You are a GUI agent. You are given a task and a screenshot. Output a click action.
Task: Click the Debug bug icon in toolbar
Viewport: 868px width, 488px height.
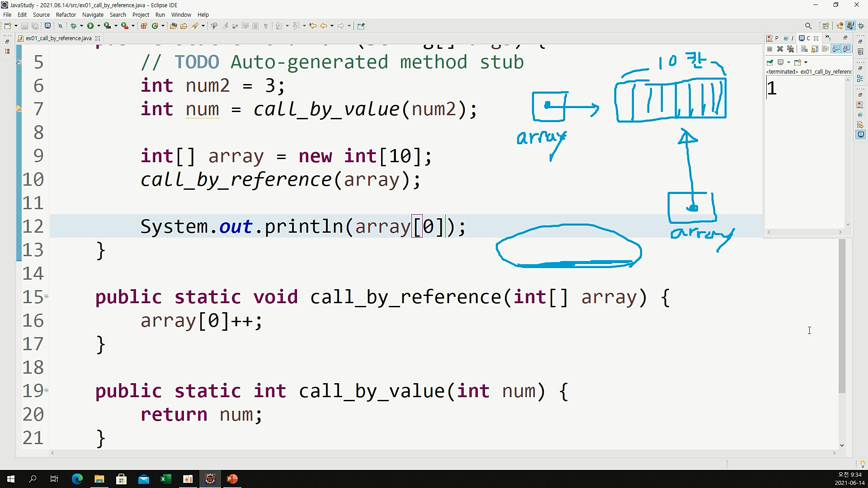[x=73, y=26]
